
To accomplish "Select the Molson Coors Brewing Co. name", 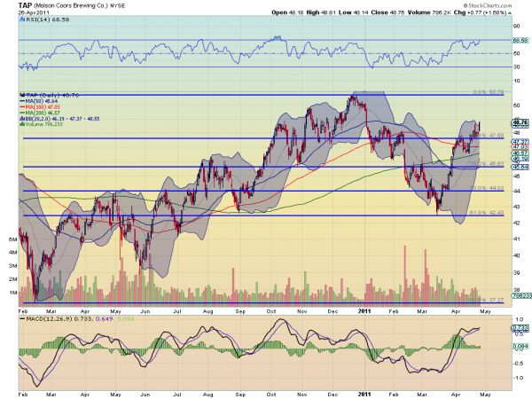I will 71,5.
